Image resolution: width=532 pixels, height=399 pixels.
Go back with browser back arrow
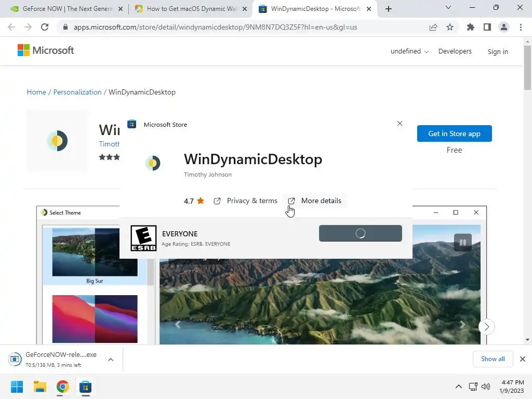pyautogui.click(x=11, y=27)
